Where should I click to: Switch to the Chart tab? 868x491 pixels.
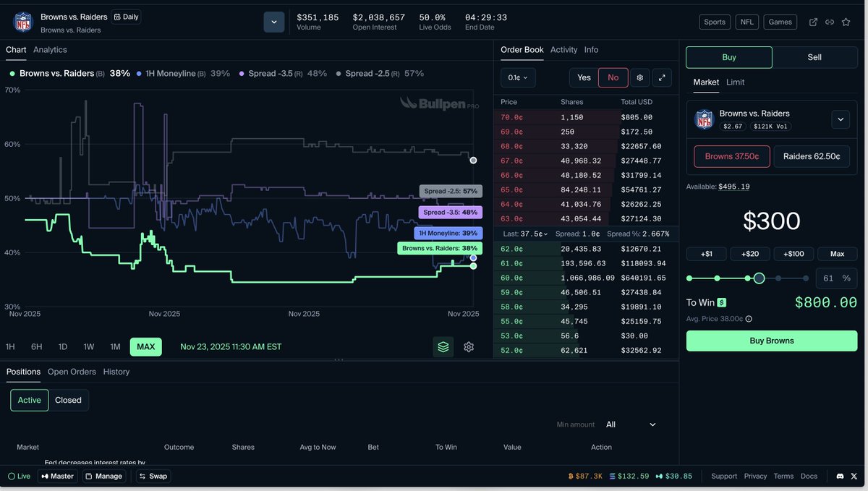(16, 50)
